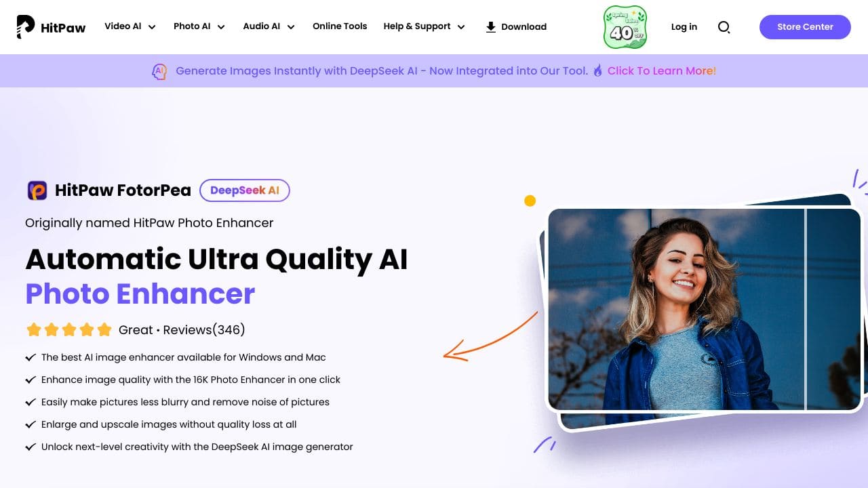Click the smiling woman photo preview
This screenshot has width=868, height=488.
point(704,309)
